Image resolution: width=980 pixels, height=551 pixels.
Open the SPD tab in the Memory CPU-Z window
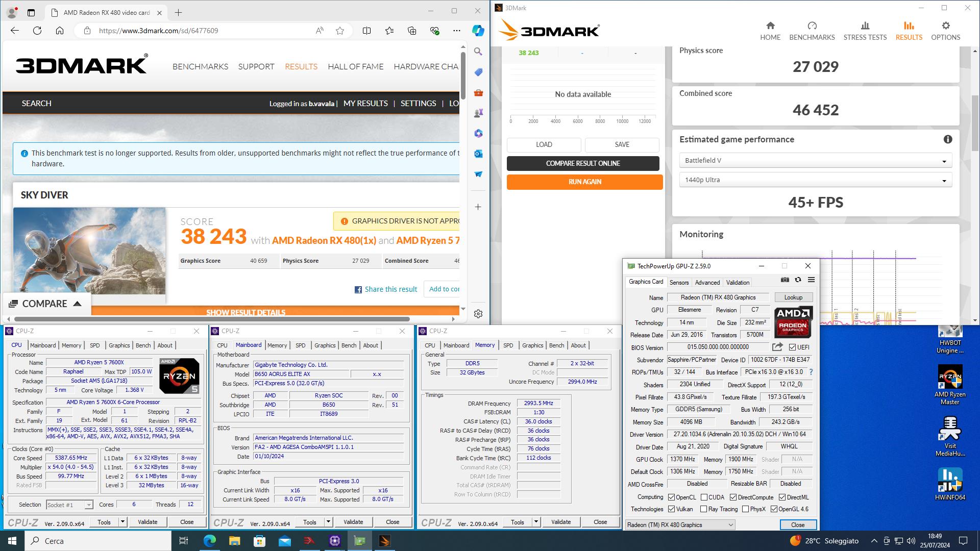(508, 345)
